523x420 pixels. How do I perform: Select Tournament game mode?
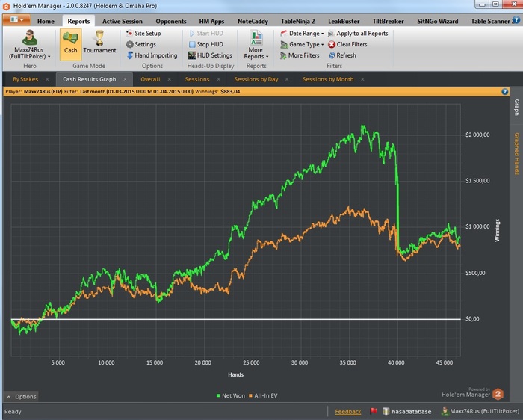click(x=99, y=43)
